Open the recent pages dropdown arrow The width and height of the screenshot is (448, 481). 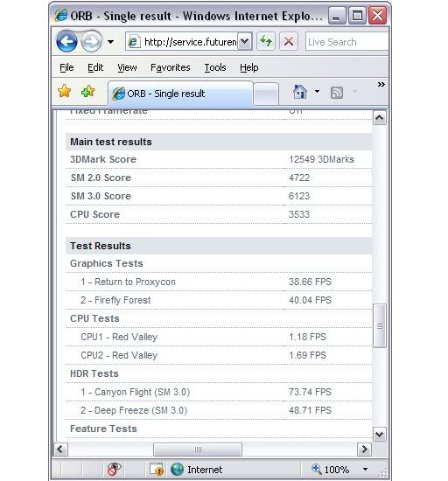click(111, 41)
